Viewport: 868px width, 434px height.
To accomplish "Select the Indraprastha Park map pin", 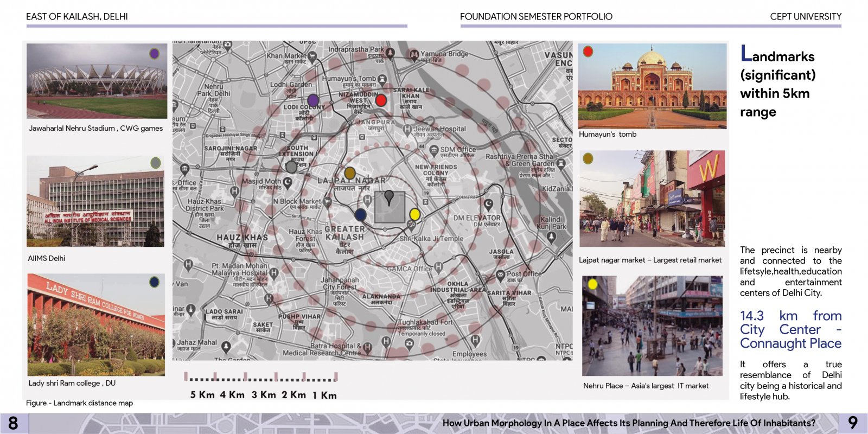I will pyautogui.click(x=390, y=53).
